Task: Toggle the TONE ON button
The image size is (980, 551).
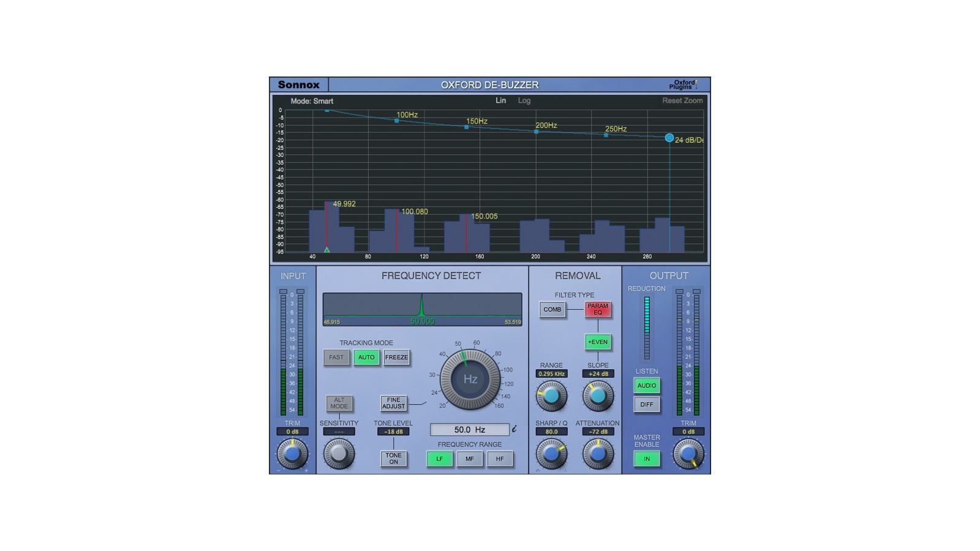Action: [x=394, y=459]
